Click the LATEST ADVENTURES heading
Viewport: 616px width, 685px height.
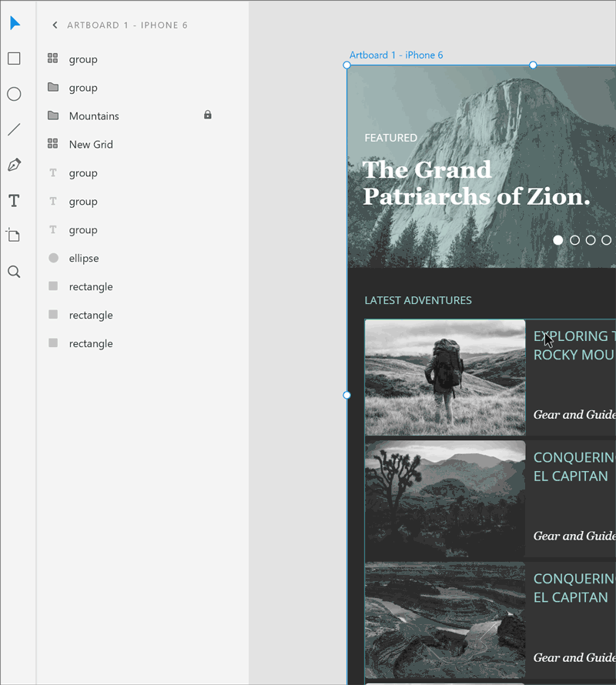(x=418, y=301)
